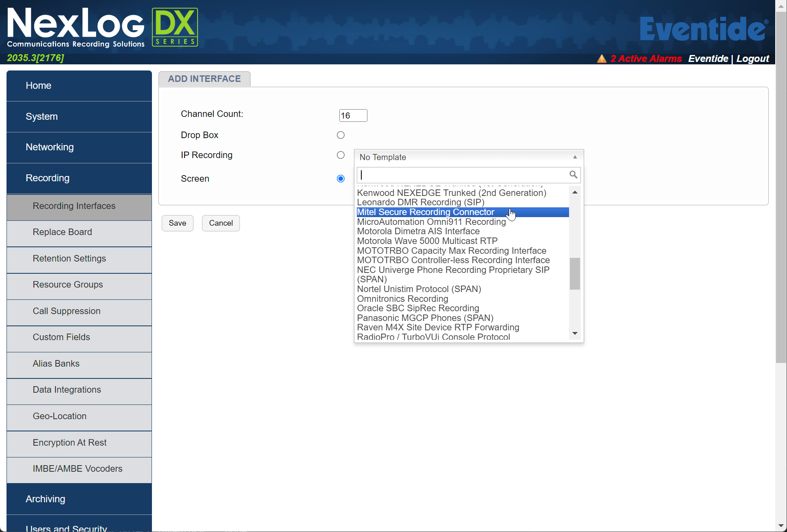The height and width of the screenshot is (532, 787).
Task: Select Motorola Dimetra AIS Interface template
Action: (418, 231)
